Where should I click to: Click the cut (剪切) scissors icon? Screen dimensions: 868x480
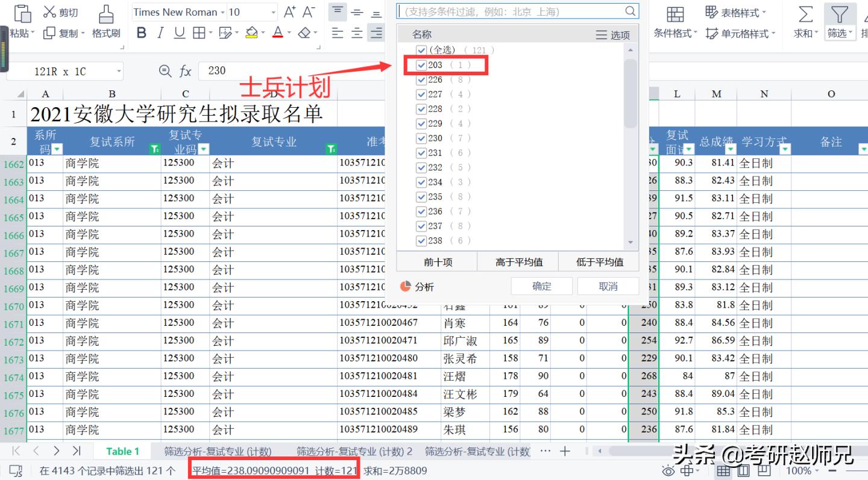click(x=49, y=12)
